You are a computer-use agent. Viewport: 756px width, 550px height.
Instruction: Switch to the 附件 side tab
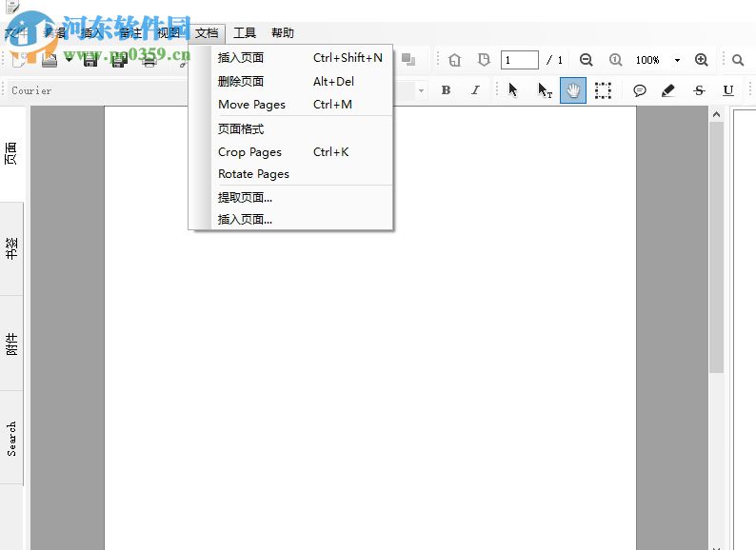[11, 344]
